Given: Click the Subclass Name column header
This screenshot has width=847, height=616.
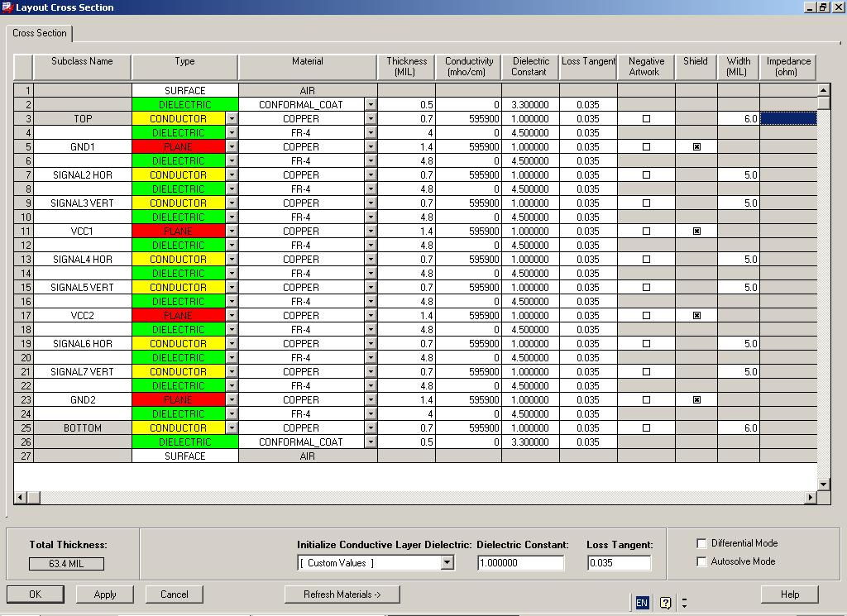Looking at the screenshot, I should click(82, 67).
